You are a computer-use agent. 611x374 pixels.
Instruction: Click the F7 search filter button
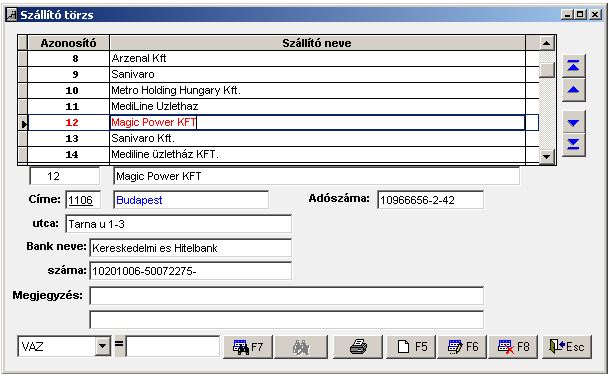tap(248, 347)
